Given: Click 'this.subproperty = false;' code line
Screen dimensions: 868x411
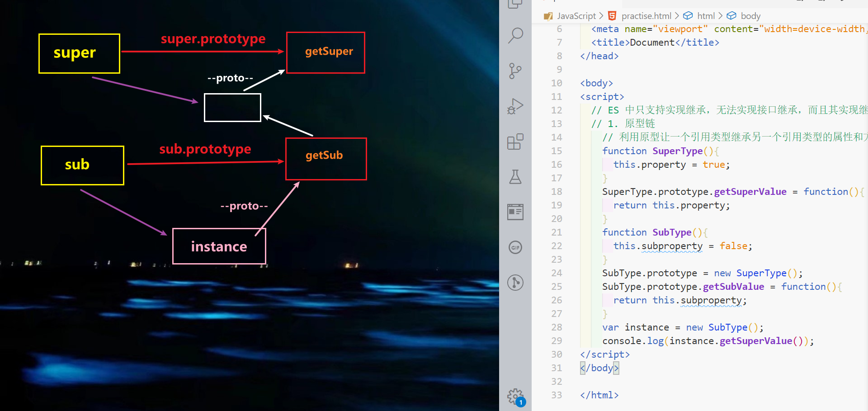Looking at the screenshot, I should point(683,246).
